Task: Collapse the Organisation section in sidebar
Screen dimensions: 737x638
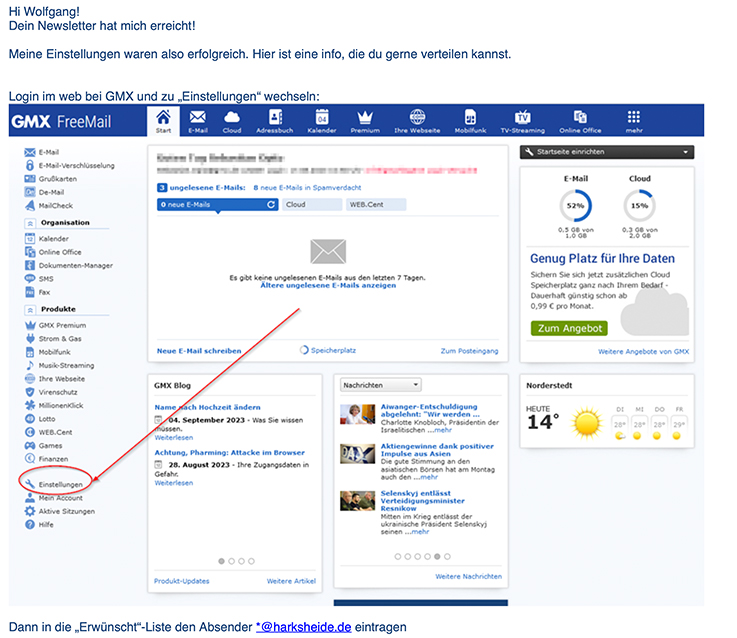Action: (30, 223)
